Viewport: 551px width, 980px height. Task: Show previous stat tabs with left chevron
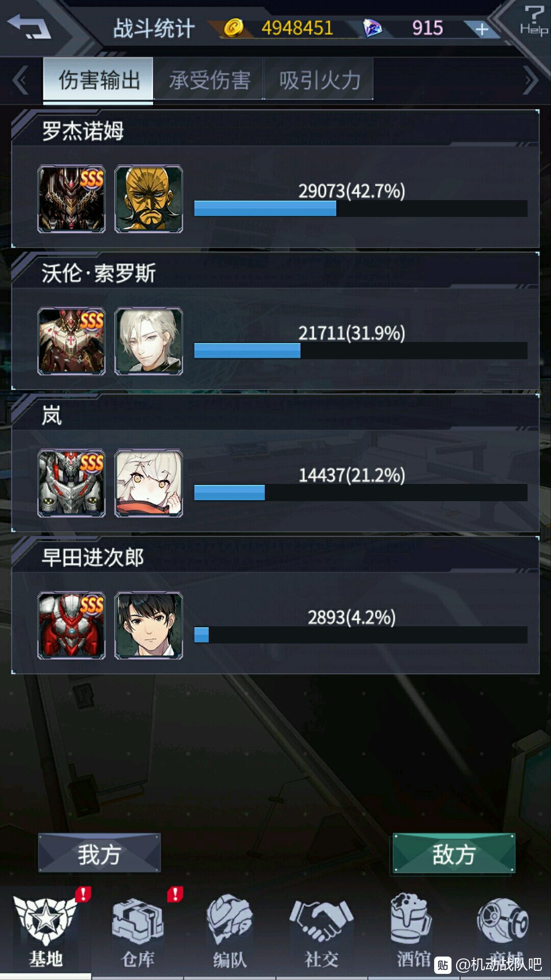pos(20,81)
